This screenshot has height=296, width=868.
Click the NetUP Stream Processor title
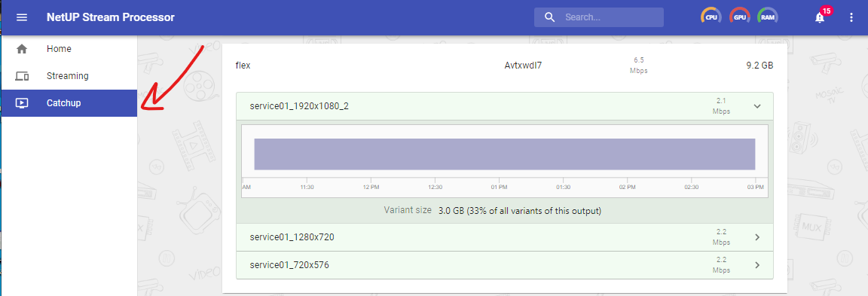(111, 17)
